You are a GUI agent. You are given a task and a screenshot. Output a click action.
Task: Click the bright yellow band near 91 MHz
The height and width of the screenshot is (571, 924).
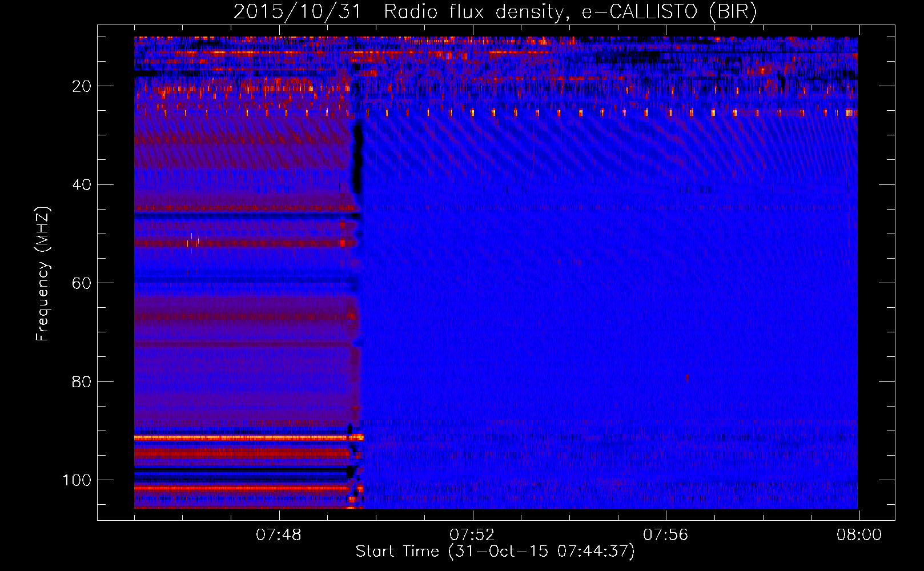240,437
